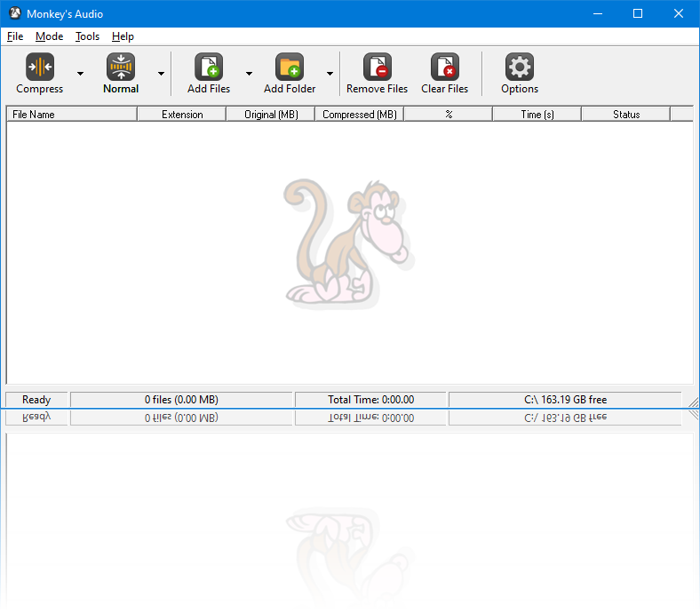Sort by the File Name column header
This screenshot has width=700, height=613.
pyautogui.click(x=72, y=115)
